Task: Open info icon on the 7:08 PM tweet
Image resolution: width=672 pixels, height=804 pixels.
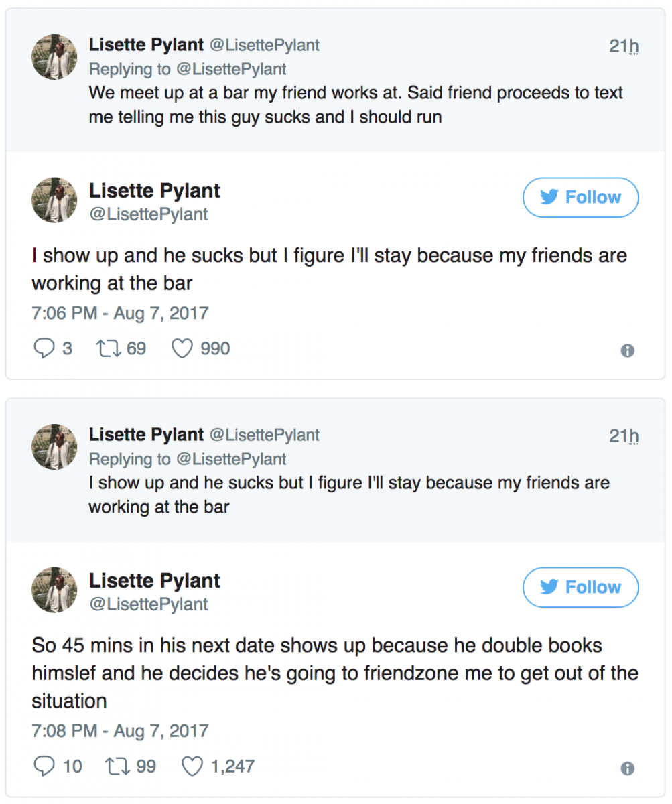Action: [627, 768]
